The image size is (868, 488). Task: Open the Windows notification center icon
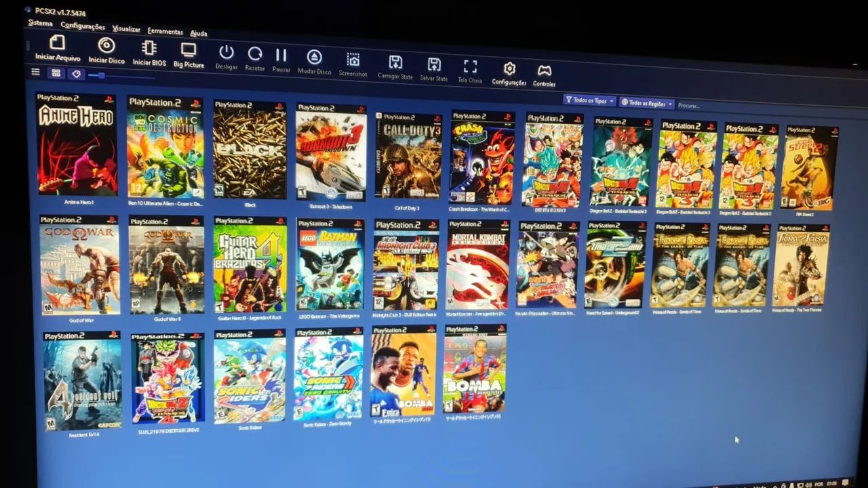[846, 483]
